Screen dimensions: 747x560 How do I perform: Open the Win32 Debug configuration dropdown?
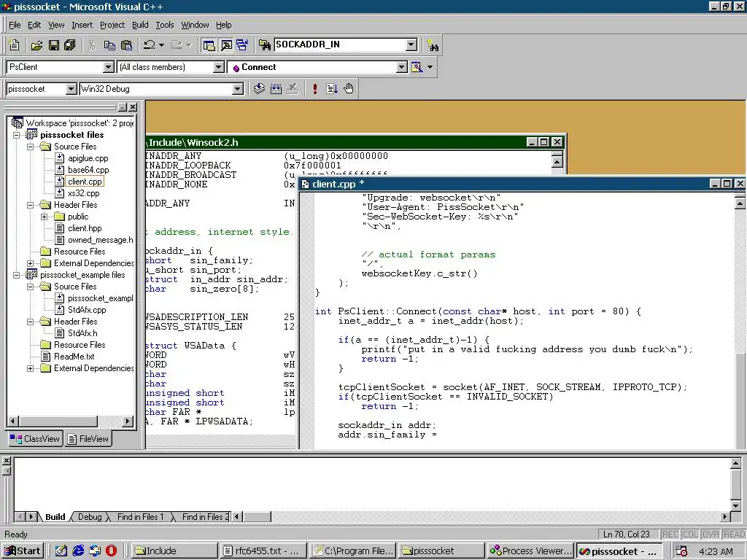[x=237, y=89]
